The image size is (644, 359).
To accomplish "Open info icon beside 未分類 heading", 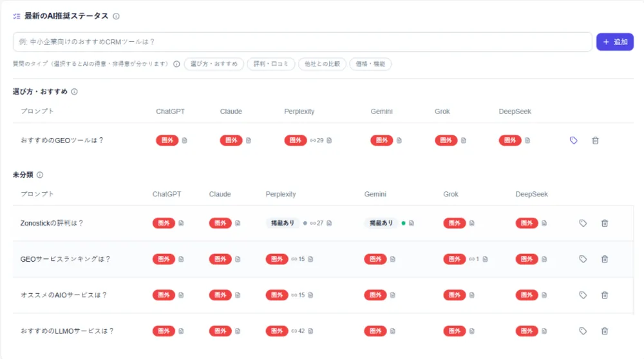I will click(40, 175).
